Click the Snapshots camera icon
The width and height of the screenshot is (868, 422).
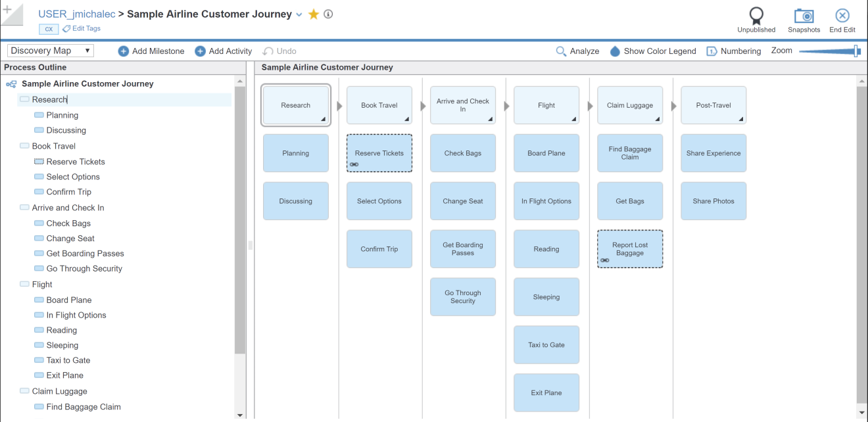[804, 14]
